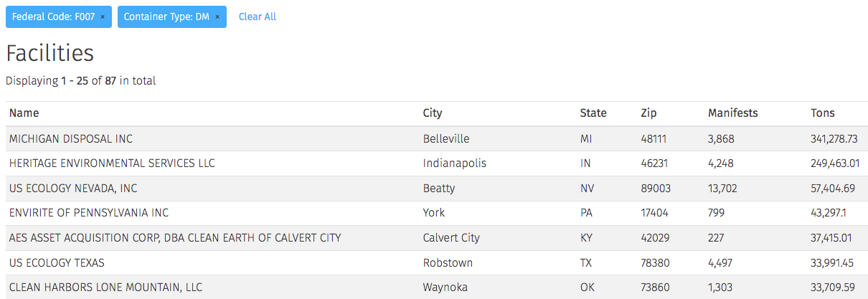The height and width of the screenshot is (299, 868).
Task: Open US ECOLOGY NEVADA, INC facility
Action: coord(73,189)
